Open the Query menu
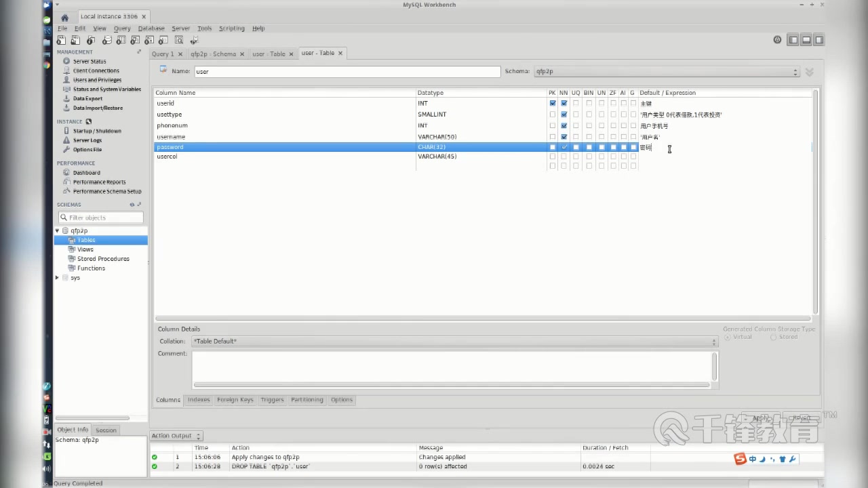This screenshot has height=488, width=868. click(x=122, y=28)
